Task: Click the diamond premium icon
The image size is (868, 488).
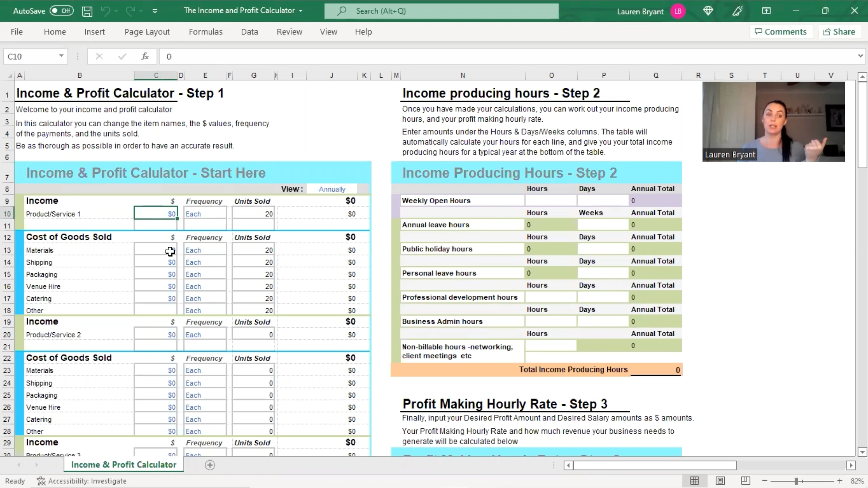Action: 708,11
